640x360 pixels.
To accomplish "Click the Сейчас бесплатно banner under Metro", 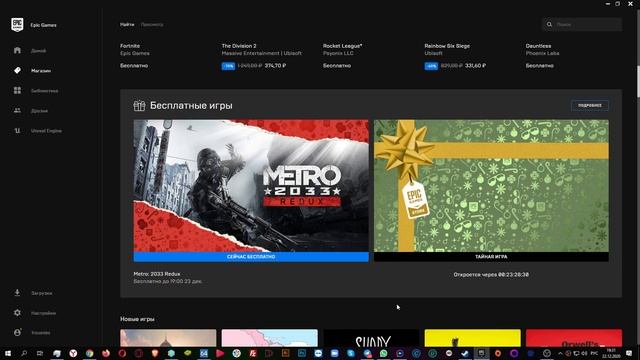I will [251, 257].
